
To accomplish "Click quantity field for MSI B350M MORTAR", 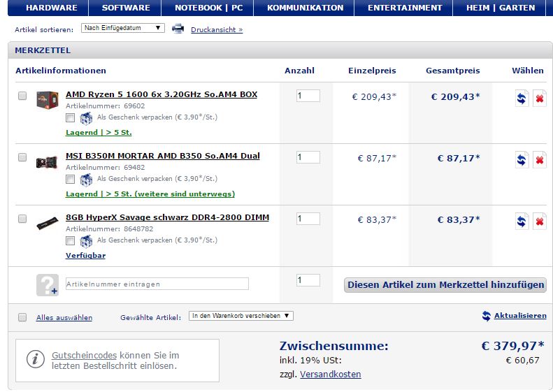I will [x=308, y=157].
